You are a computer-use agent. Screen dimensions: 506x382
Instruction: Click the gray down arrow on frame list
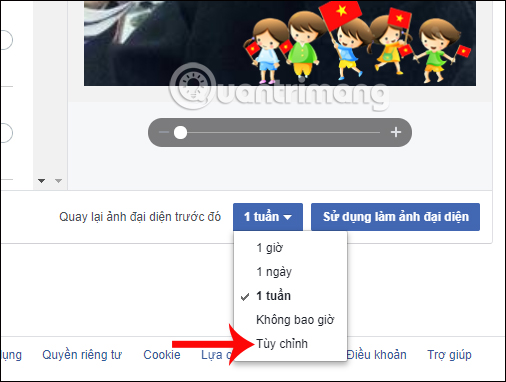[x=58, y=181]
